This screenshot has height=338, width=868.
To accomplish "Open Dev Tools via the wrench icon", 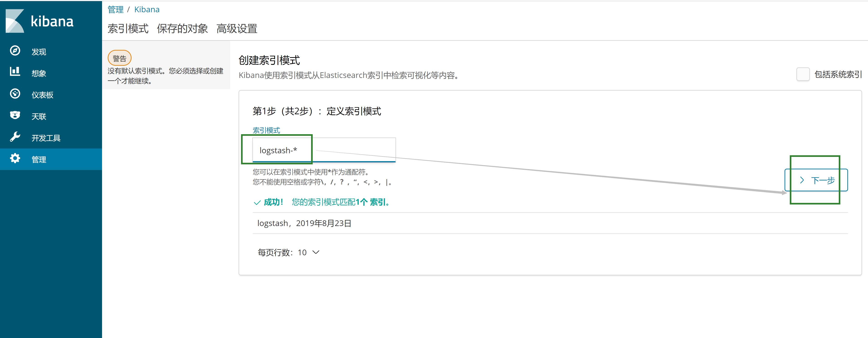I will [x=15, y=137].
